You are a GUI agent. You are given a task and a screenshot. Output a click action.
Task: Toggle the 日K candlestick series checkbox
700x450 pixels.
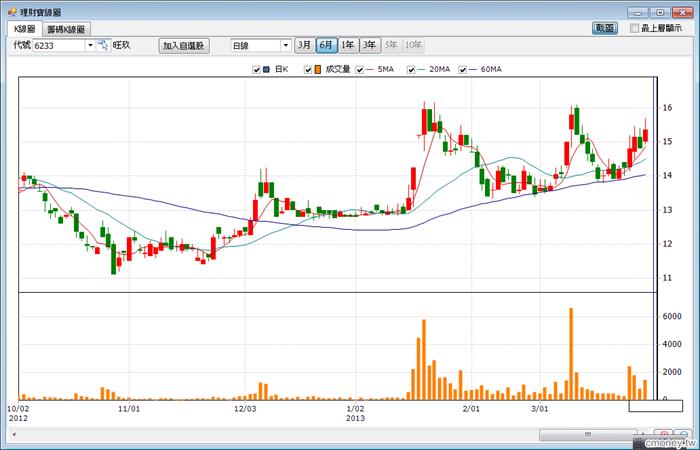(256, 69)
